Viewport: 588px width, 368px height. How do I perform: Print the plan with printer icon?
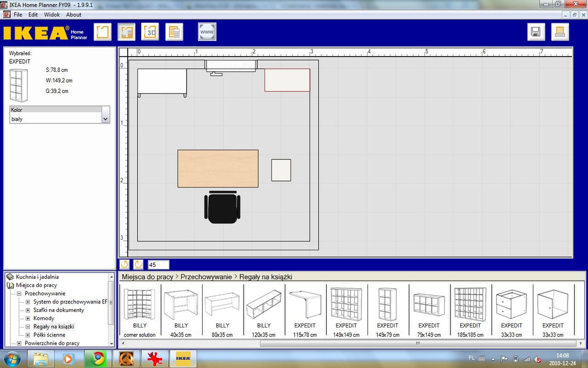click(560, 32)
